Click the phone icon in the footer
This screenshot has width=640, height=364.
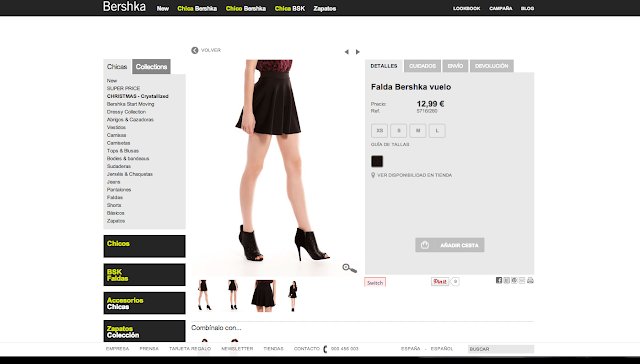pos(325,349)
